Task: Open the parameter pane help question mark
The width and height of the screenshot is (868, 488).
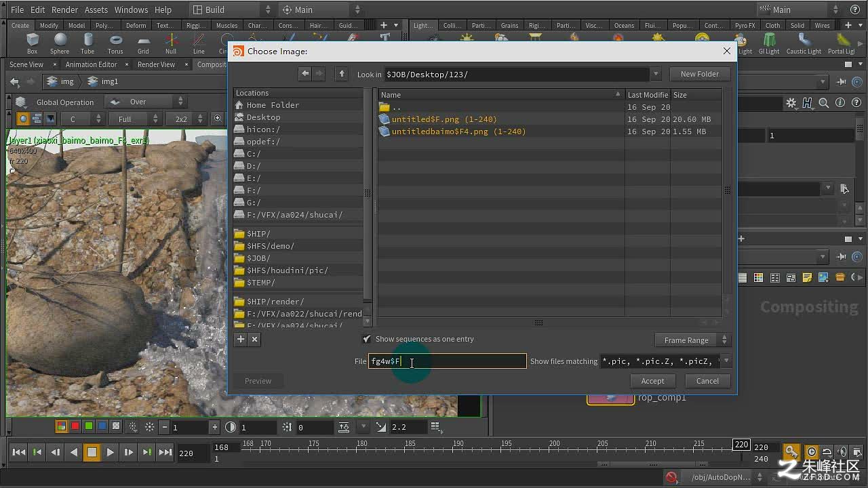Action: pyautogui.click(x=856, y=103)
